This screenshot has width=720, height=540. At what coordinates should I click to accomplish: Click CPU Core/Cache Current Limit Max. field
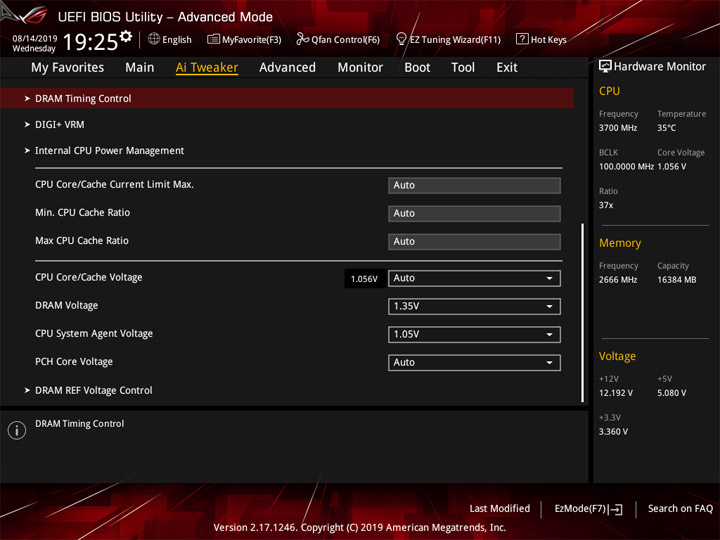[x=474, y=186]
